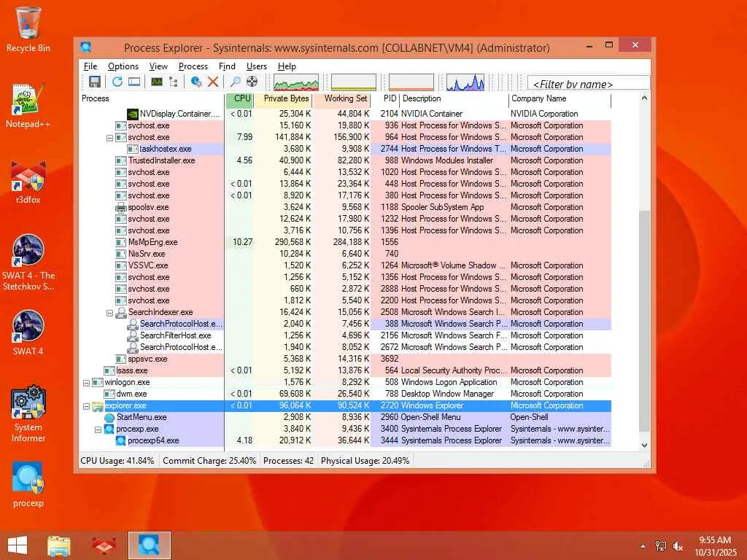Show hidden tray icons arrow
Image resolution: width=747 pixels, height=560 pixels.
643,545
